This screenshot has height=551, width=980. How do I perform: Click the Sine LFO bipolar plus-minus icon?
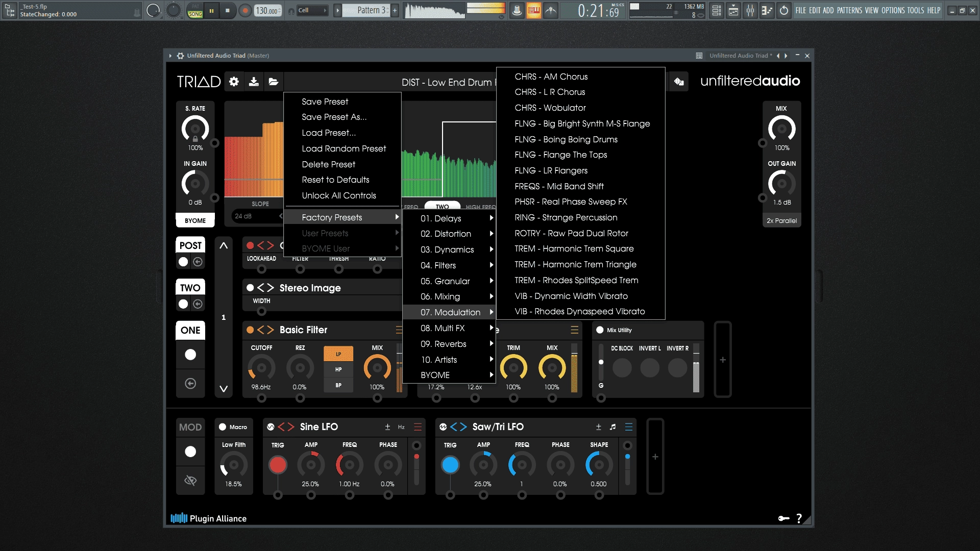click(387, 427)
